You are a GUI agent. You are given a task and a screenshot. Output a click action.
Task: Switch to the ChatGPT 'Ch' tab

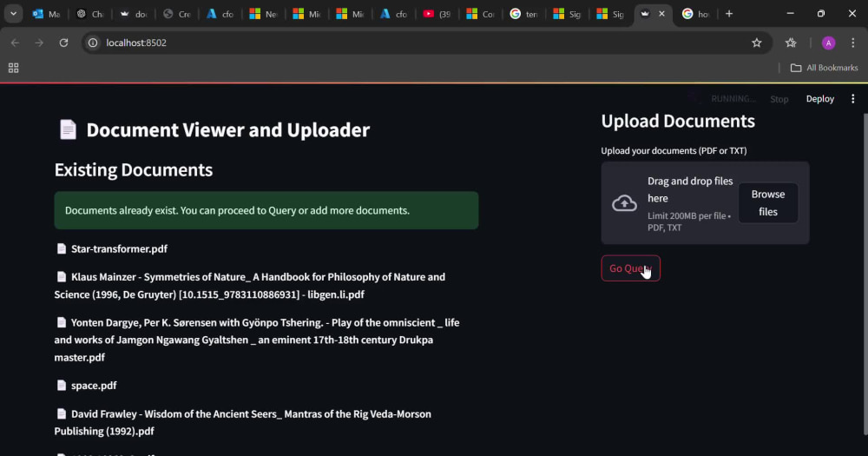click(90, 14)
